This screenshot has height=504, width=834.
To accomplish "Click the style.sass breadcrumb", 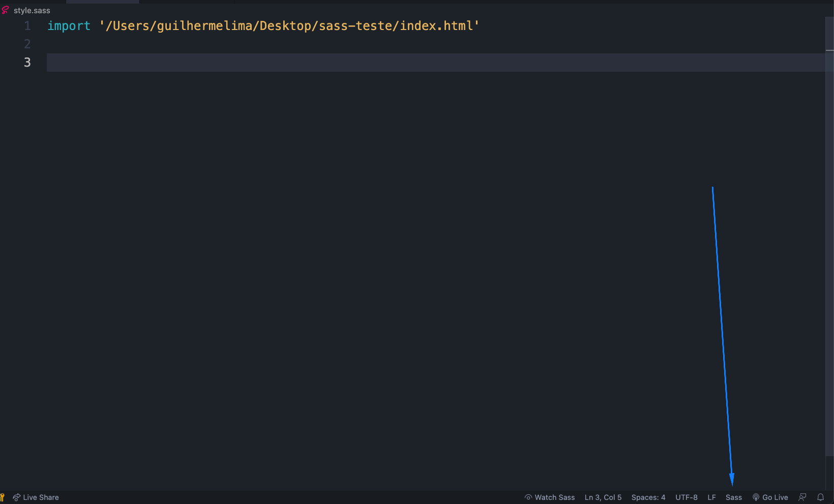I will click(x=32, y=10).
